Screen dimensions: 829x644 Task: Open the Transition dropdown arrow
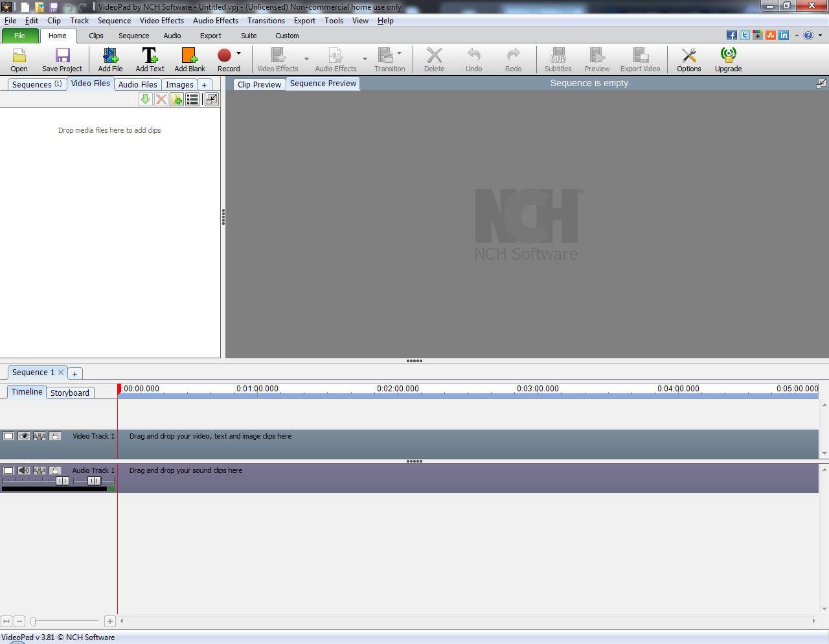(x=399, y=53)
